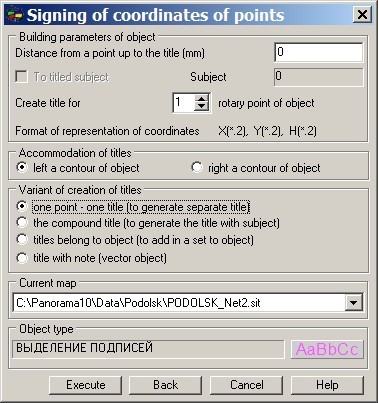Toggle the To titled subject checkbox
This screenshot has height=403, width=378.
[22, 77]
